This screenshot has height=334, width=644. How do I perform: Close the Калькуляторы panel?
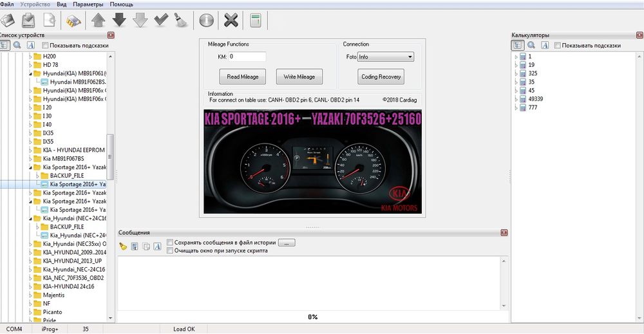pos(639,35)
